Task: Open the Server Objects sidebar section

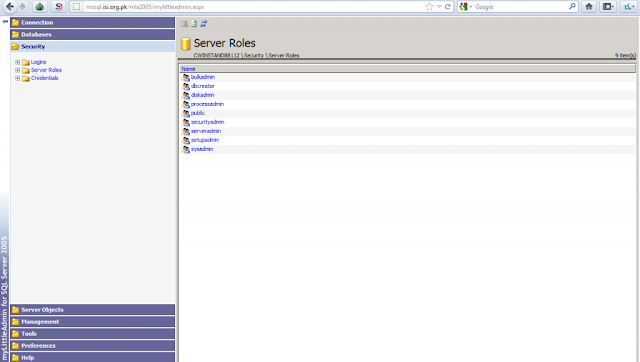Action: (93, 310)
